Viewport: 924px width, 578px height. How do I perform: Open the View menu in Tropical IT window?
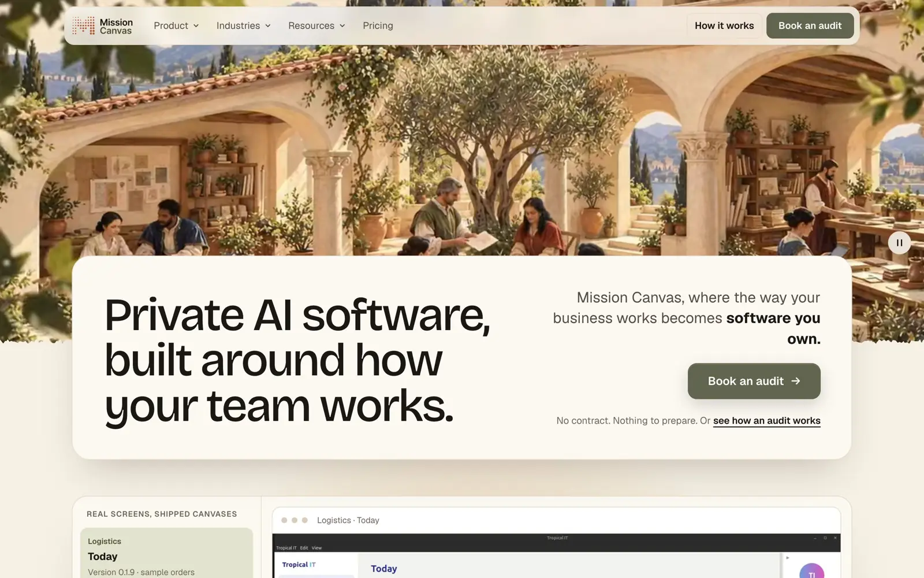316,548
